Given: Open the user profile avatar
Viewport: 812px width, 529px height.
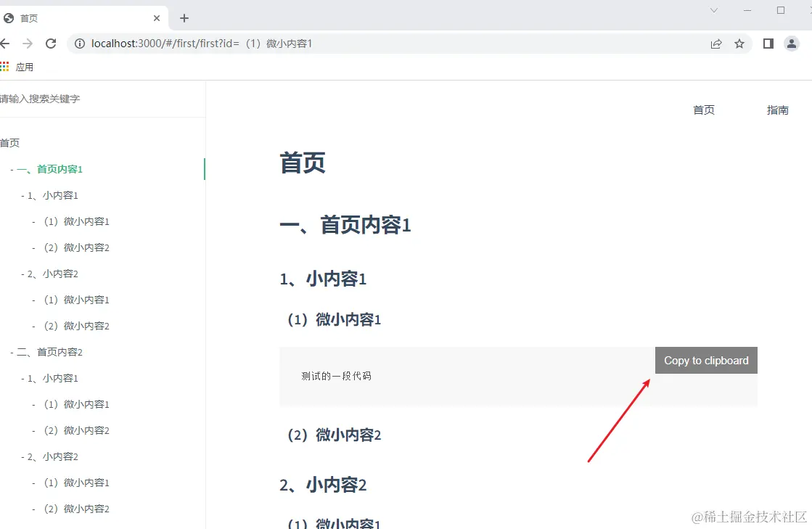Looking at the screenshot, I should click(792, 44).
